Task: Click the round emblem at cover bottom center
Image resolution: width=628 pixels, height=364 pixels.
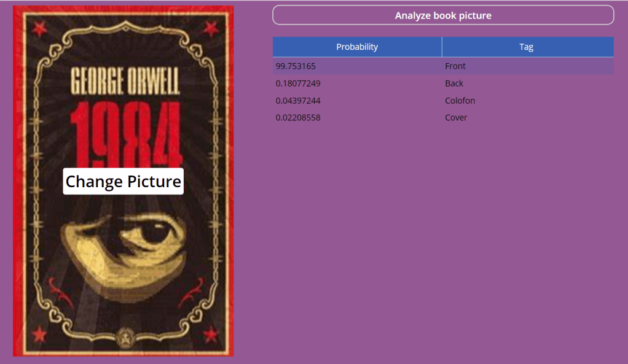Action: coord(126,337)
